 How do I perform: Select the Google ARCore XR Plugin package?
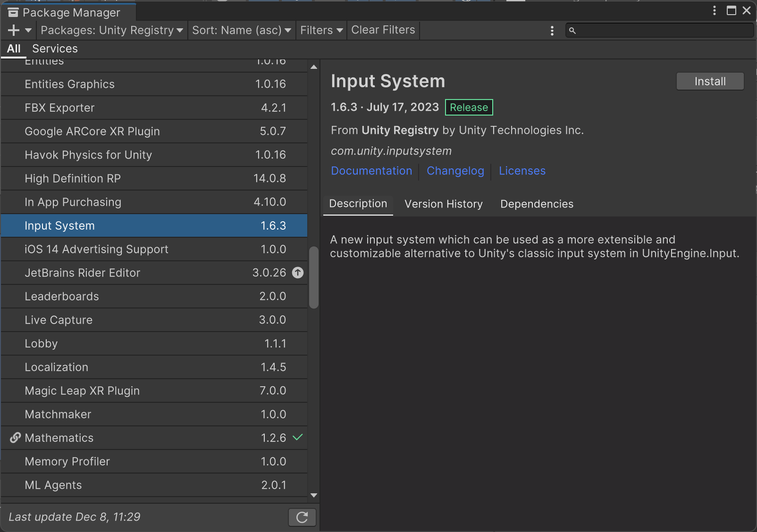(154, 131)
